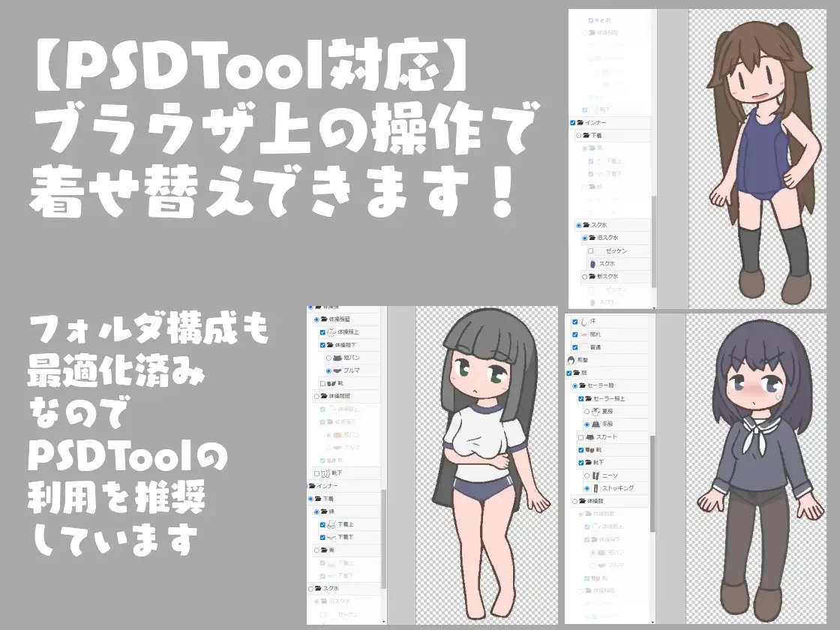Screen dimensions: 840x630
Task: Enable the スカート checkbox
Action: 580,436
